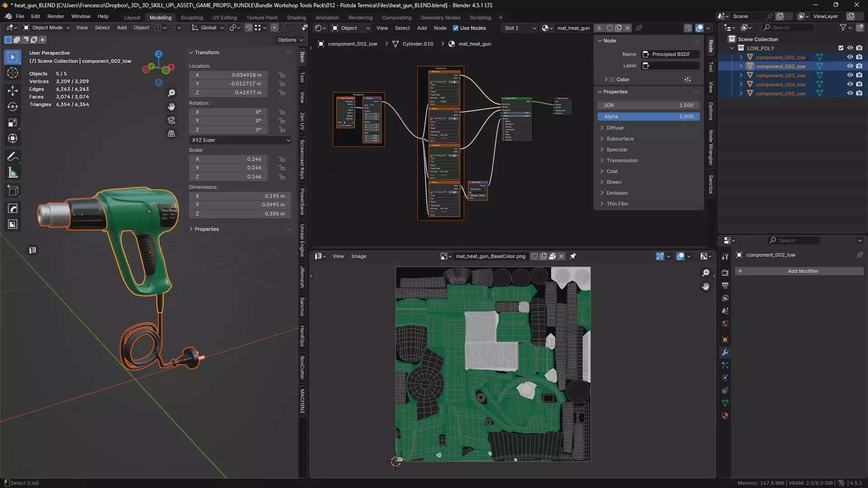Image resolution: width=868 pixels, height=488 pixels.
Task: Hide component_003_low in the viewport
Action: coord(850,75)
